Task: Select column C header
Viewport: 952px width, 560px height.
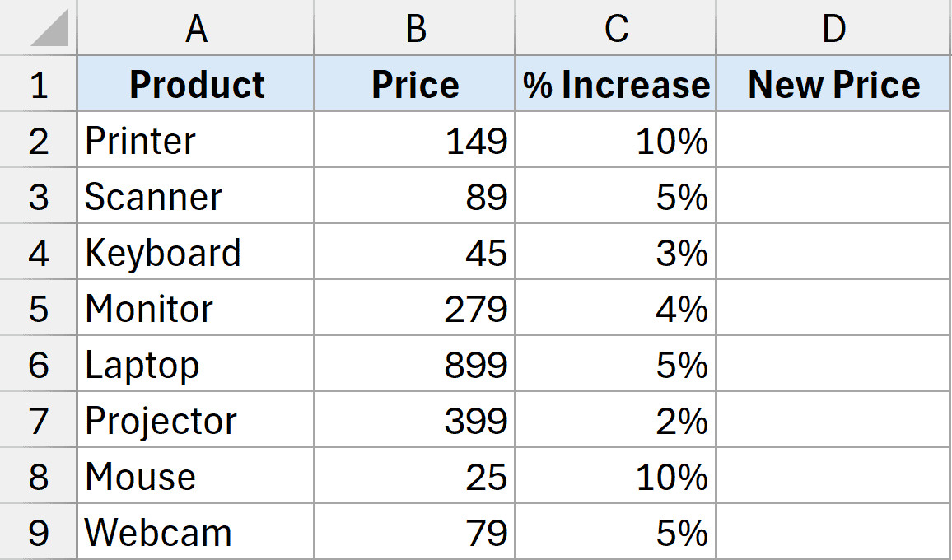Action: pyautogui.click(x=616, y=29)
